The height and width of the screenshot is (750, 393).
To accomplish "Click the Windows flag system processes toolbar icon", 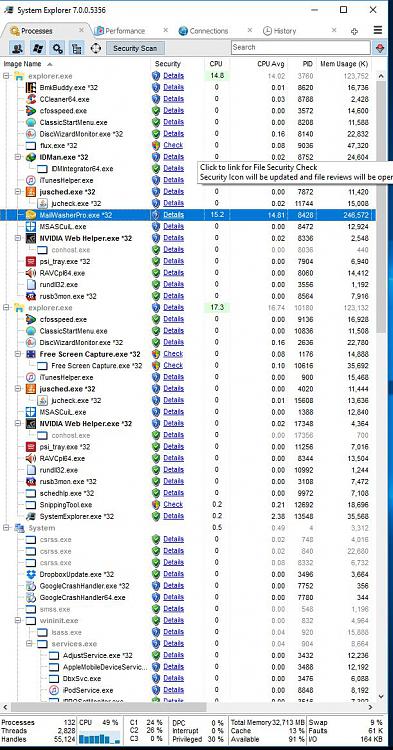I will click(x=38, y=48).
